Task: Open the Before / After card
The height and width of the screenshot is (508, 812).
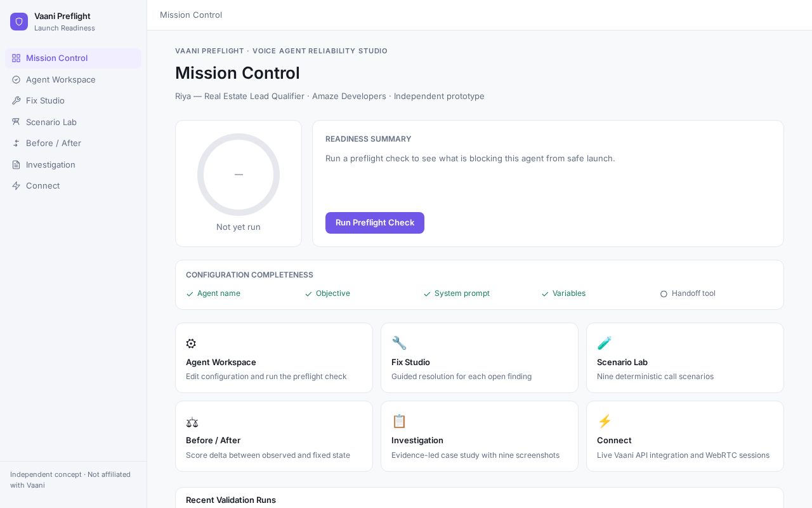Action: pyautogui.click(x=274, y=436)
